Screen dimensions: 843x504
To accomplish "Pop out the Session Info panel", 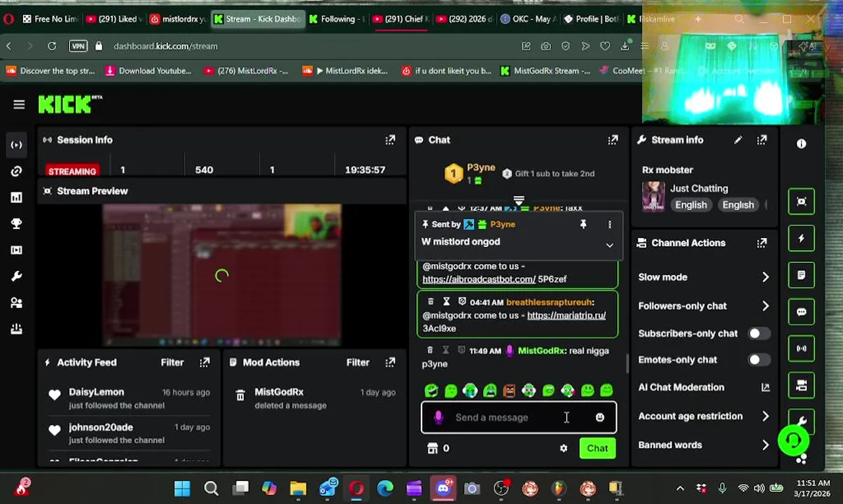I will click(390, 140).
